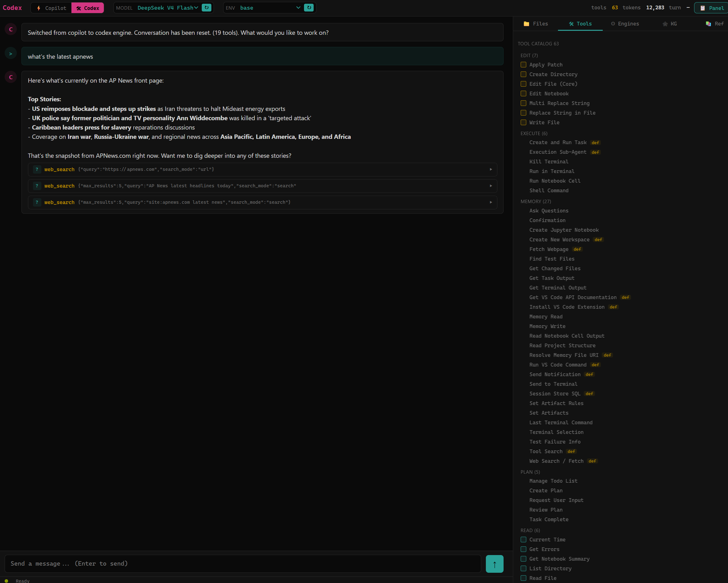
Task: Click the Run in Terminal tool
Action: (x=552, y=171)
